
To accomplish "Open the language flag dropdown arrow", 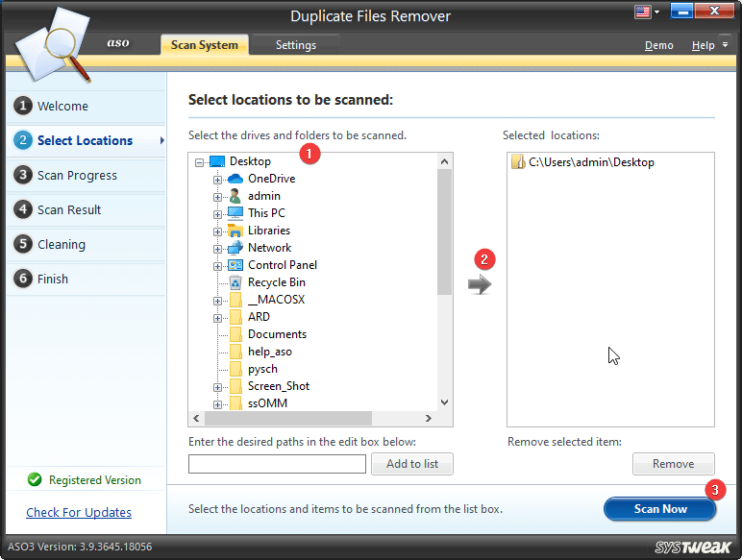I will pyautogui.click(x=656, y=12).
